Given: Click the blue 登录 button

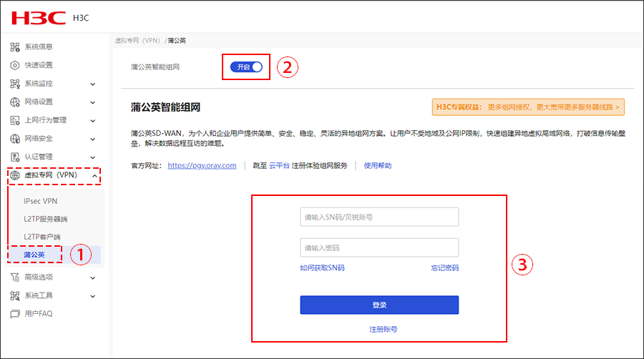Looking at the screenshot, I should pos(379,305).
